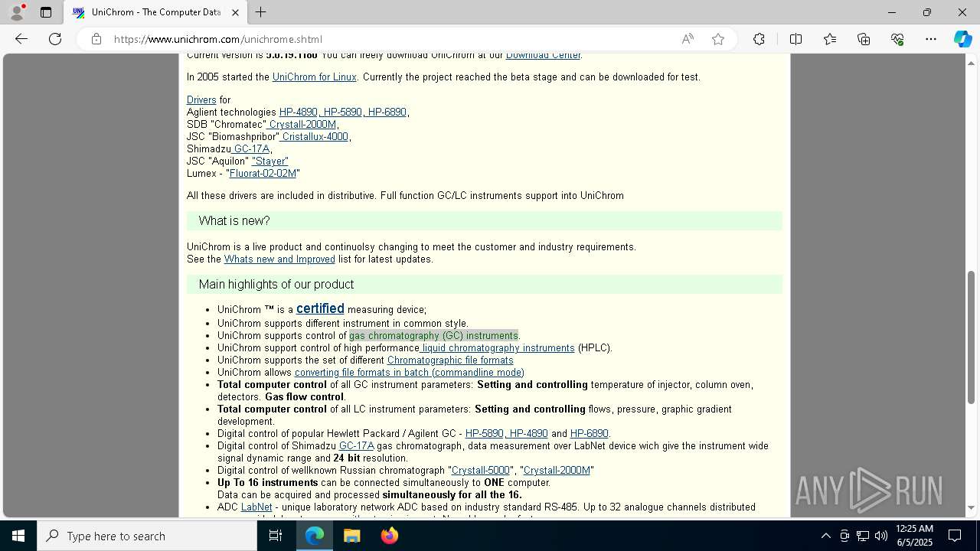Click the What is new? heading
980x551 pixels.
[234, 221]
